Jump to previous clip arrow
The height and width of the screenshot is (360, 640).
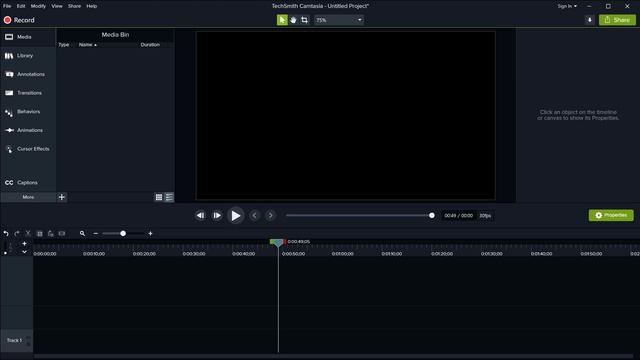(254, 216)
